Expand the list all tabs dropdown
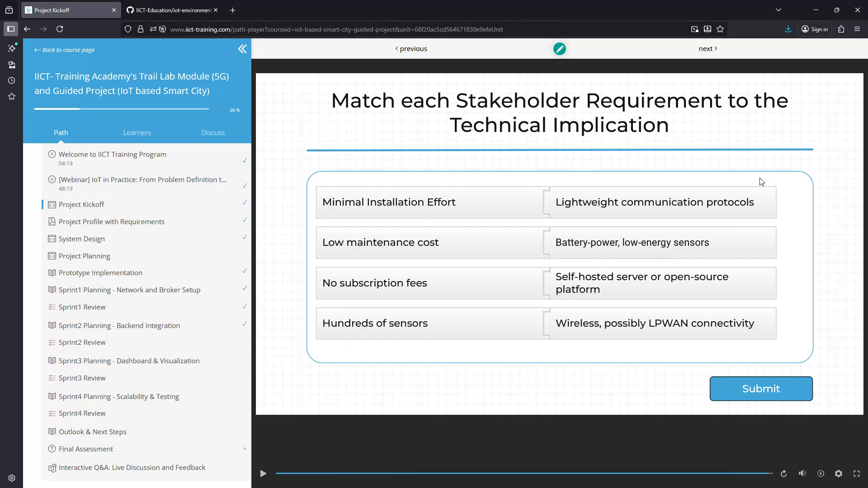Screen dimensions: 868x488 coord(778,9)
